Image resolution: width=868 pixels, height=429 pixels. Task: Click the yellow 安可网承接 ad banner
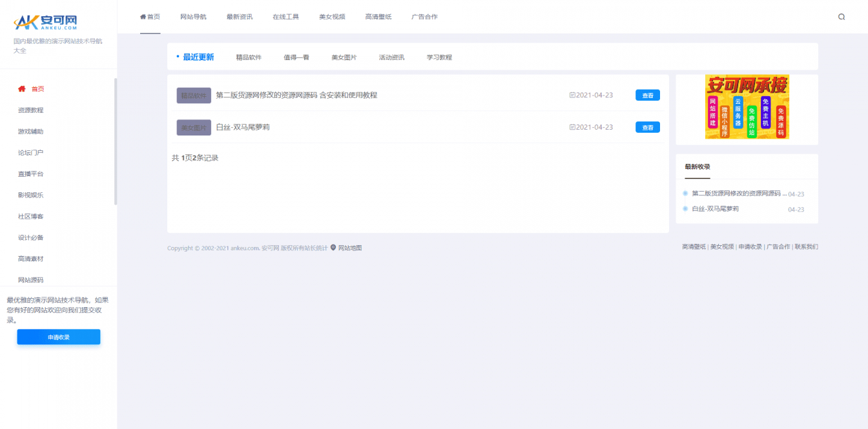747,107
